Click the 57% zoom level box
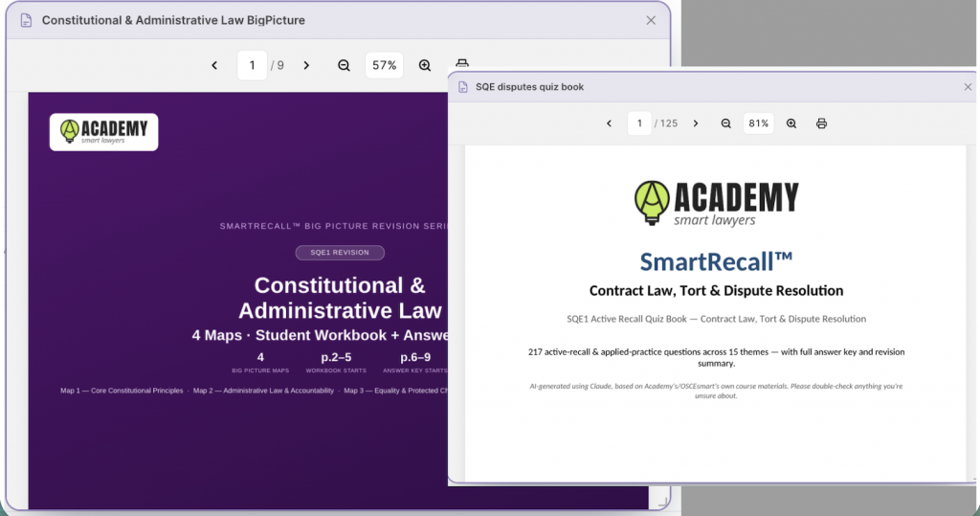Screen dimensions: 980x516 click(x=385, y=65)
